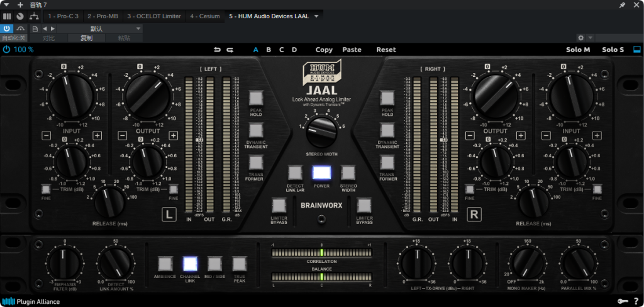Toggle left input trim FINE button
This screenshot has height=307, width=644.
pos(45,189)
